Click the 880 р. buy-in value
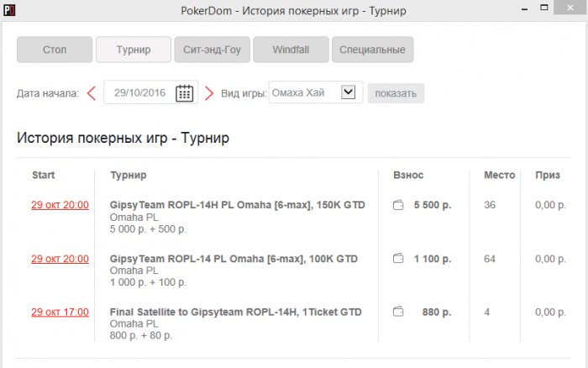 pos(437,312)
